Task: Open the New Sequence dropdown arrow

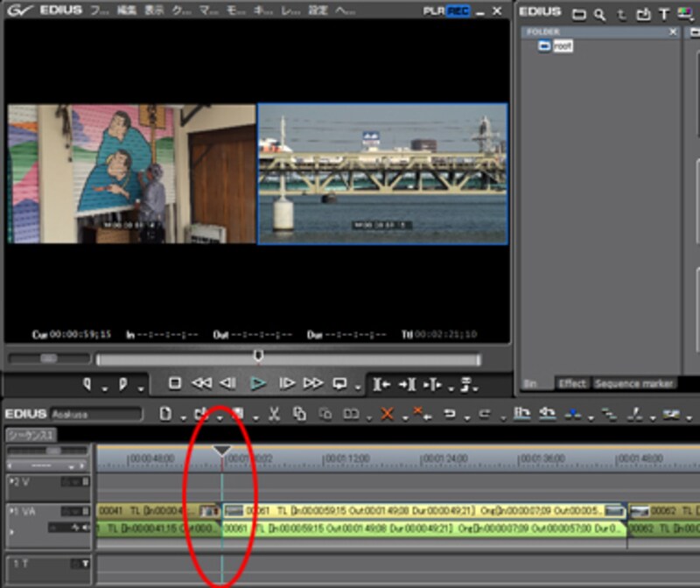Action: pos(178,416)
